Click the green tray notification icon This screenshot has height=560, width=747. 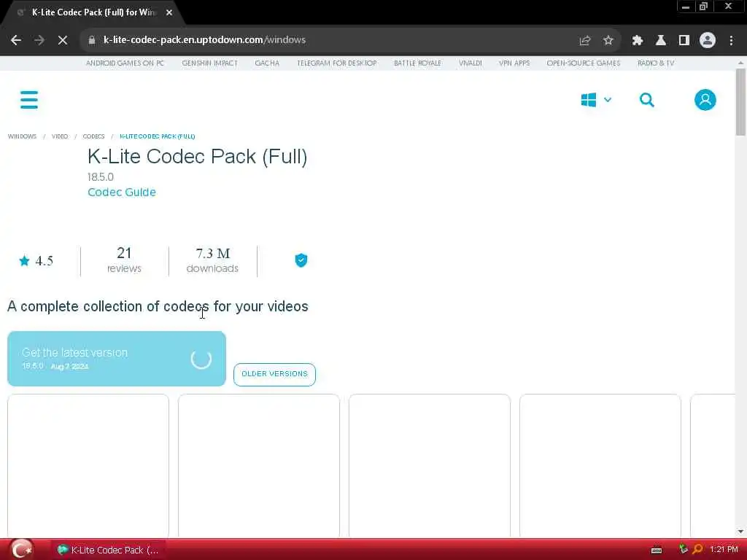[684, 550]
